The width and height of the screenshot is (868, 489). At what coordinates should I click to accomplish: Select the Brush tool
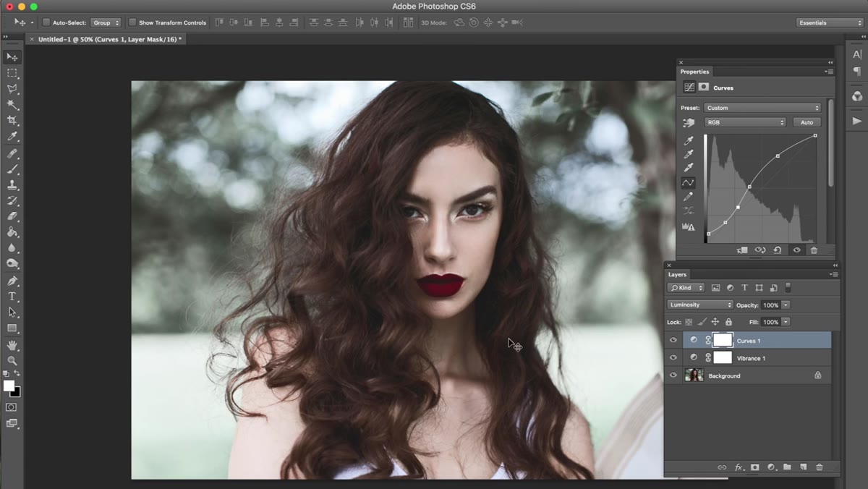[x=12, y=169]
